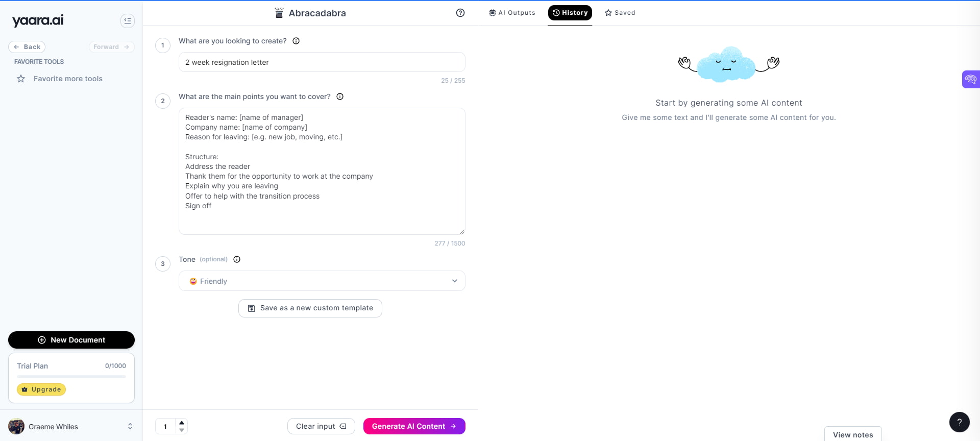Screen dimensions: 980x441
Task: Click the Trial Plan usage progress bar
Action: (71, 376)
